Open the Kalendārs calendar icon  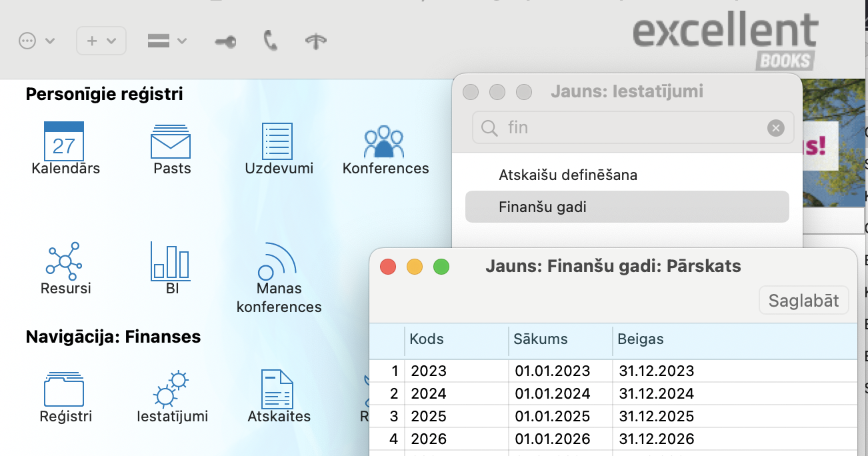[x=64, y=141]
